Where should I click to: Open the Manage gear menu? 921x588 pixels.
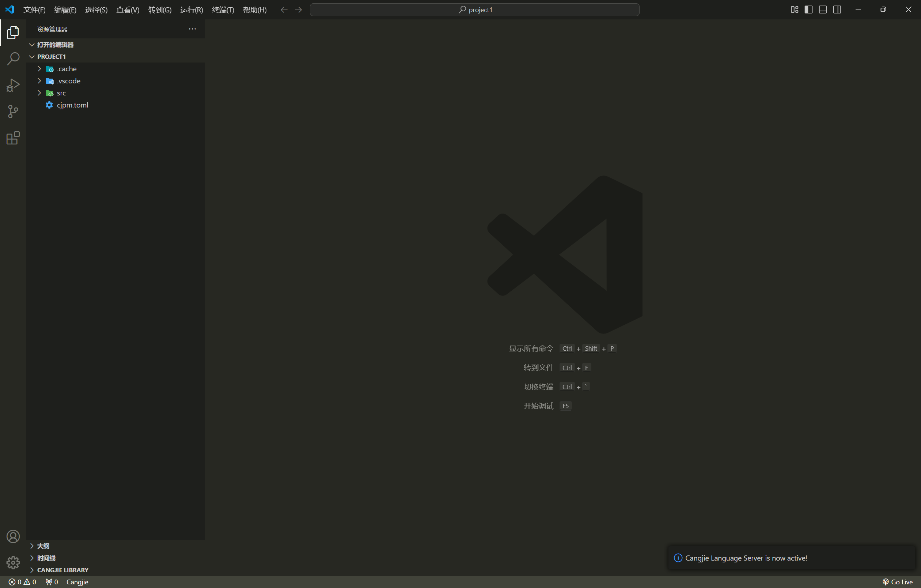click(13, 562)
